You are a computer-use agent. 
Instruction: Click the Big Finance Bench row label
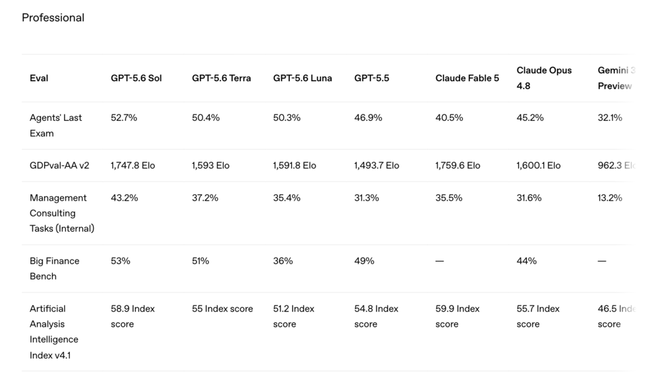pos(54,269)
